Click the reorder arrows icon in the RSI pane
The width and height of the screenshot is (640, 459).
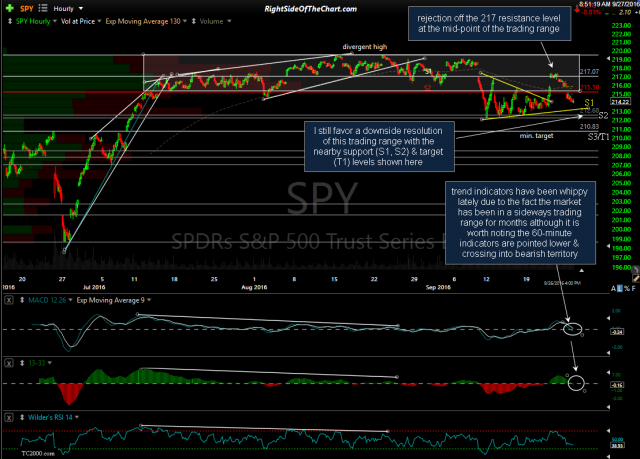coord(22,417)
